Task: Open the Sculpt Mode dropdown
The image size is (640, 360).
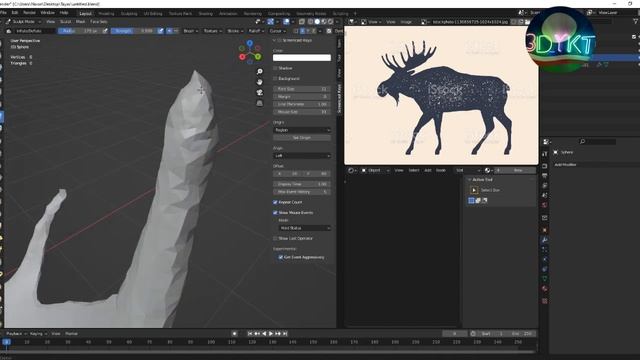Action: point(24,22)
